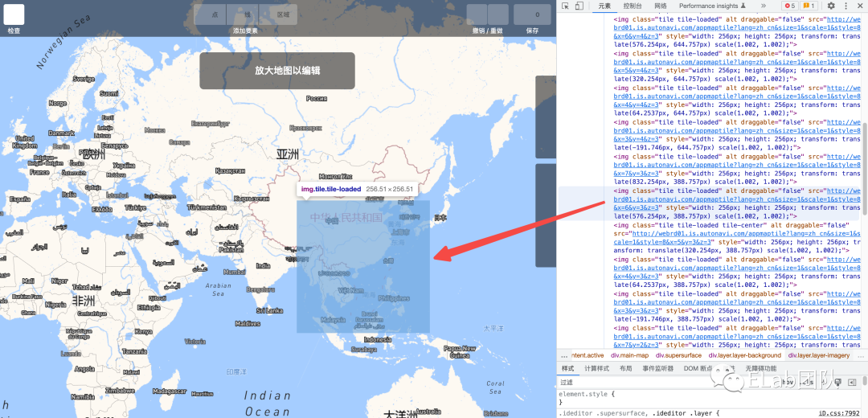
Task: Open the 样式 styles pane tab
Action: [x=567, y=368]
